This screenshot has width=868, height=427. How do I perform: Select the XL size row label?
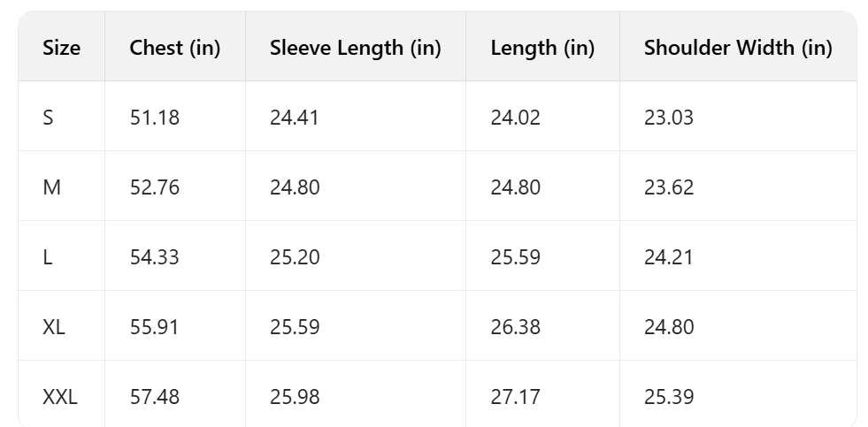tap(54, 327)
